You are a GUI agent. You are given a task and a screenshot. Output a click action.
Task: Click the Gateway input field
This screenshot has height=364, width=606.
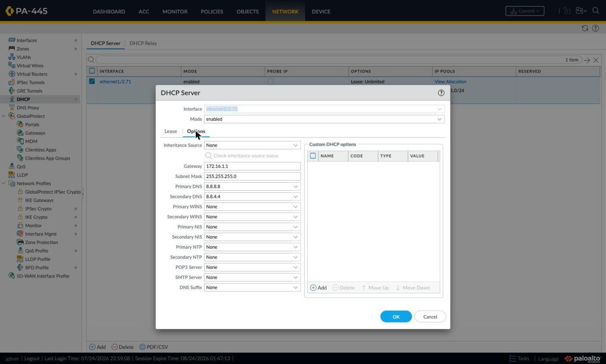(x=252, y=166)
